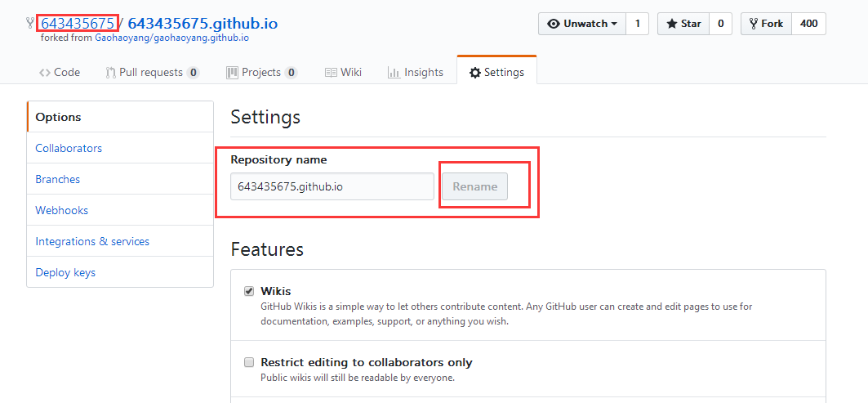Click the Projects board icon
Viewport: 868px width, 403px height.
pos(232,73)
